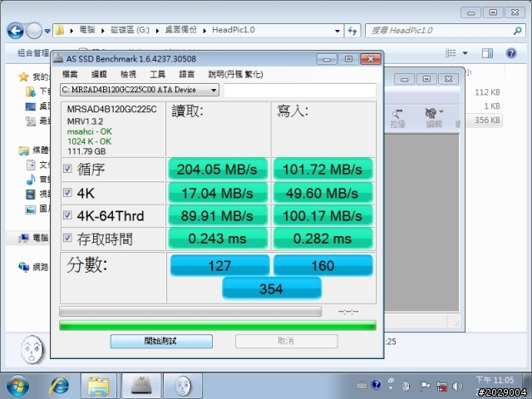Click the network tray icon

[441, 386]
